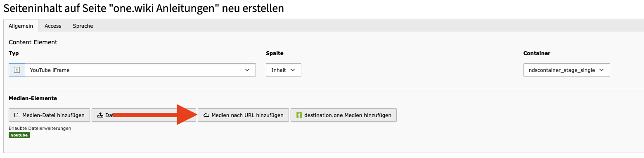Click the chevron arrow of the Typ selector
Image resolution: width=644 pixels, height=158 pixels.
(247, 70)
